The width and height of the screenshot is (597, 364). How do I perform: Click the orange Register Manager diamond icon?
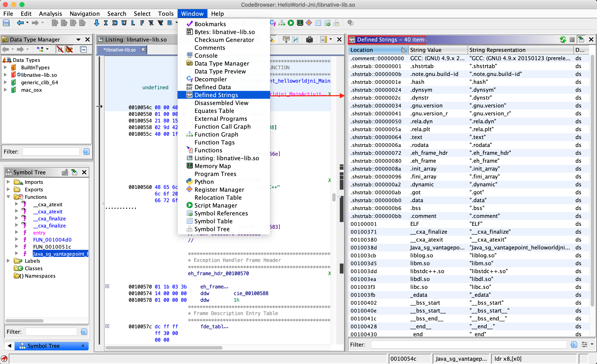tap(309, 23)
